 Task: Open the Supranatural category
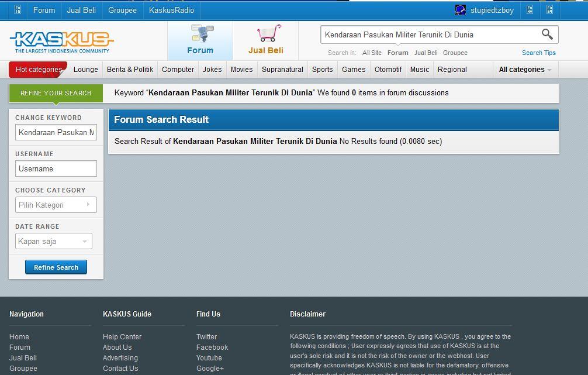pyautogui.click(x=282, y=70)
